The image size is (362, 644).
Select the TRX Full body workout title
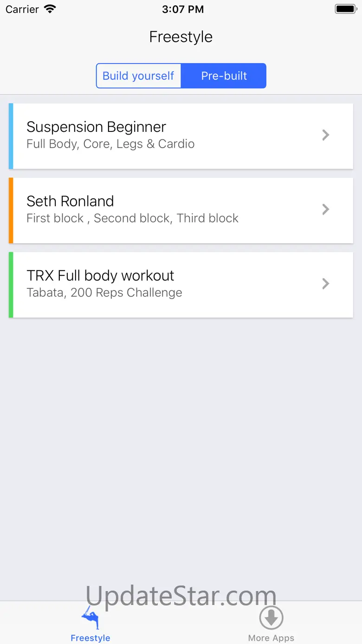100,275
